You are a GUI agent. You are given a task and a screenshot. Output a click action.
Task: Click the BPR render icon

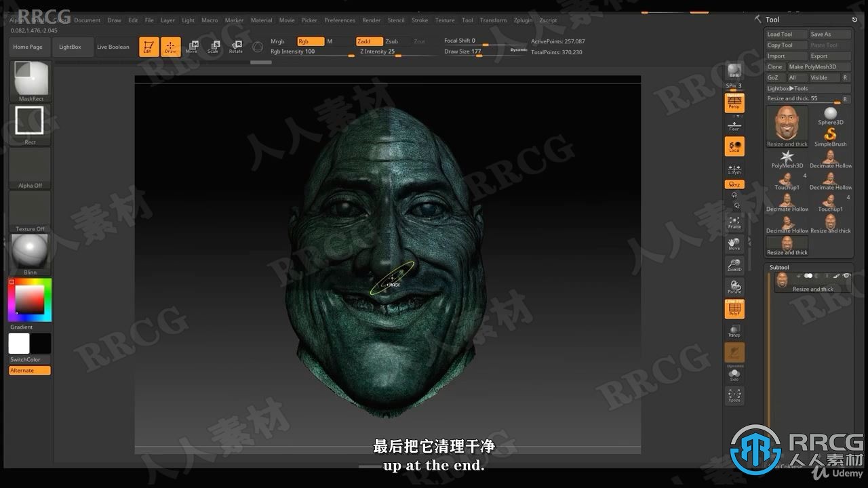(734, 71)
